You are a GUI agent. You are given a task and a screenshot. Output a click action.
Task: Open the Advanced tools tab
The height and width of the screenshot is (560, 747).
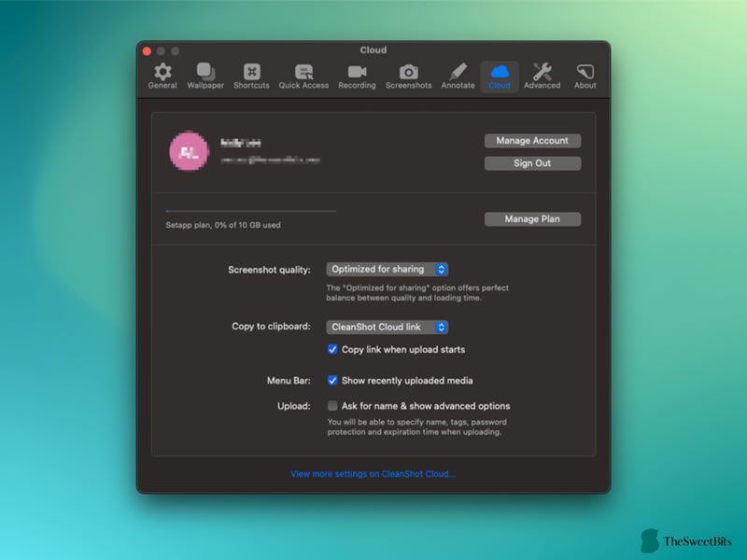click(543, 77)
